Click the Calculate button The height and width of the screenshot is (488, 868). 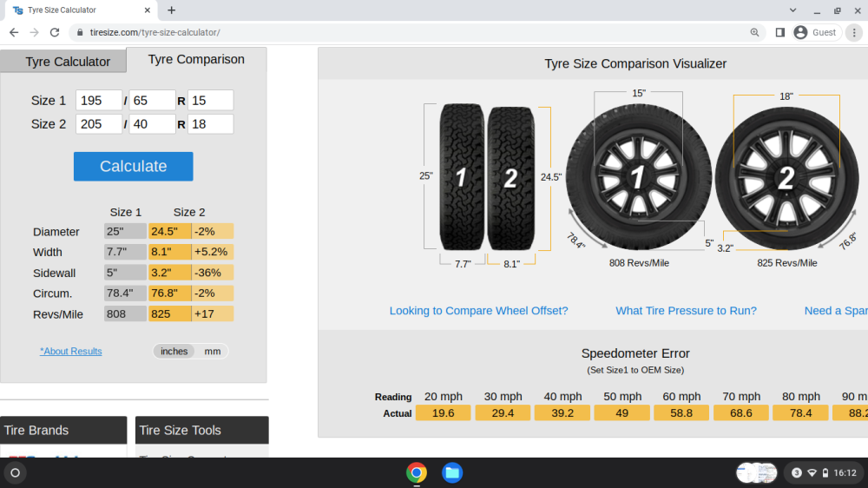coord(134,166)
